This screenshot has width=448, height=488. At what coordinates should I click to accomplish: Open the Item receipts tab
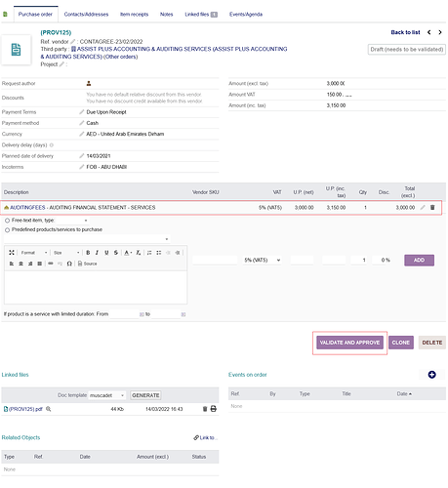[x=134, y=15]
